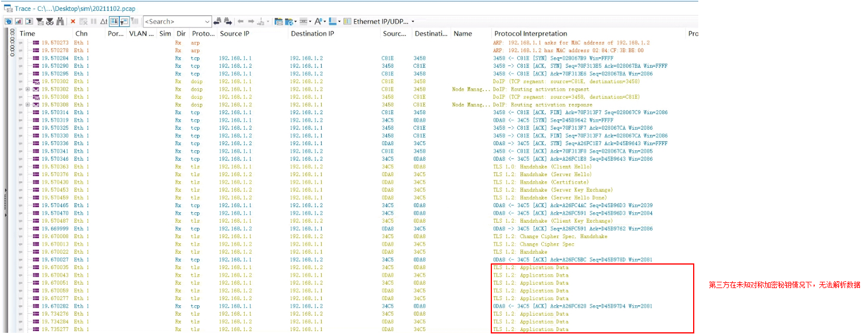This screenshot has height=334, width=868.
Task: Toggle the delta time Δt display mode
Action: [104, 21]
